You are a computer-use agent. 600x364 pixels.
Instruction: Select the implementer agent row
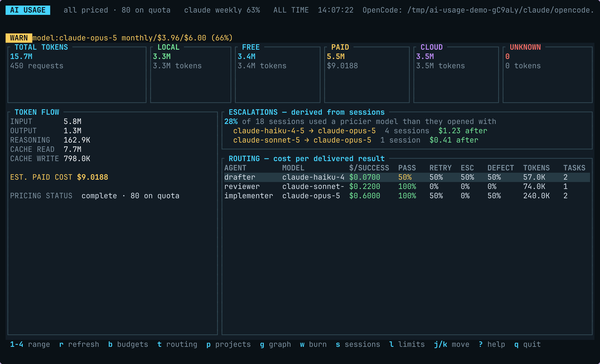pyautogui.click(x=407, y=196)
